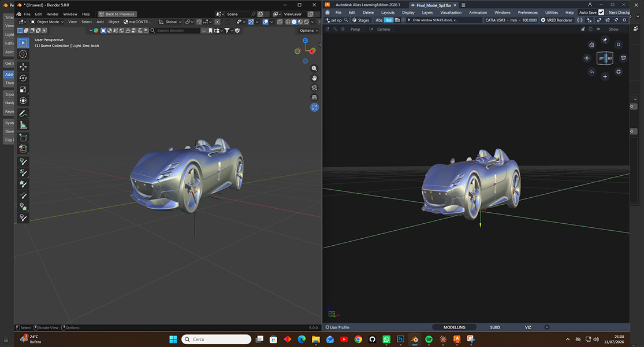Screen dimensions: 644x347
Task: Click the pin icon above Alias view cube
Action: 605,40
